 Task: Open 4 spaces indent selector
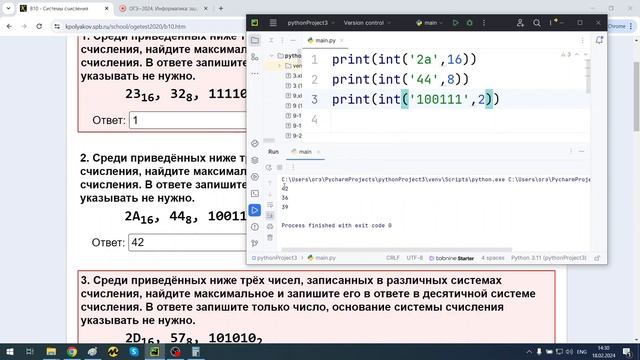[493, 258]
